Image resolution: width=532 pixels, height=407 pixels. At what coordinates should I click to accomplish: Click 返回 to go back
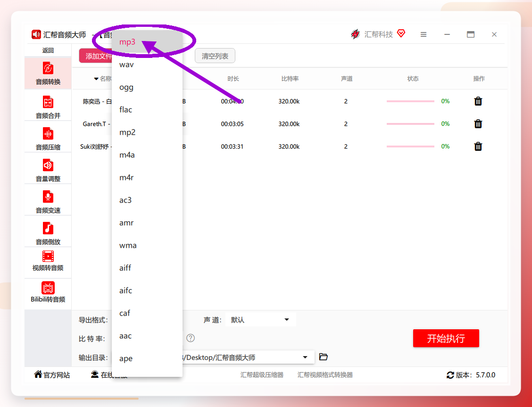pos(48,50)
